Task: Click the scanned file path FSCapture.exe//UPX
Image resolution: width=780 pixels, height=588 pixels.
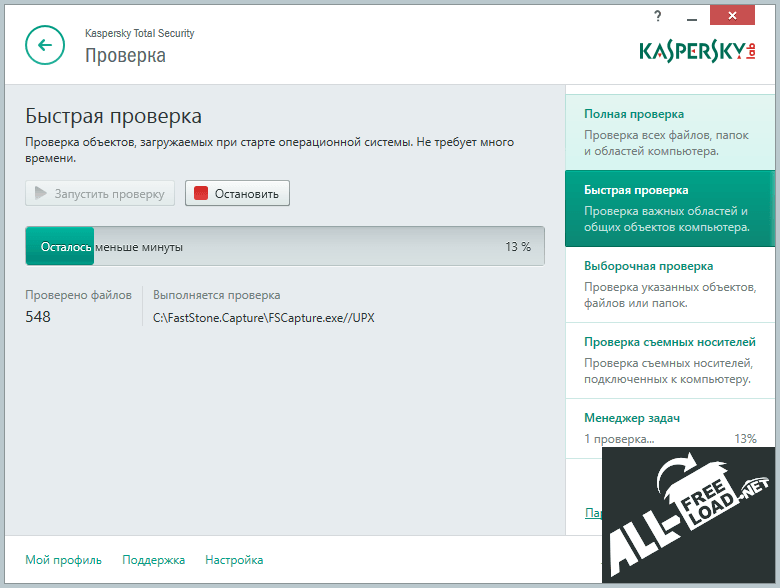Action: coord(264,318)
